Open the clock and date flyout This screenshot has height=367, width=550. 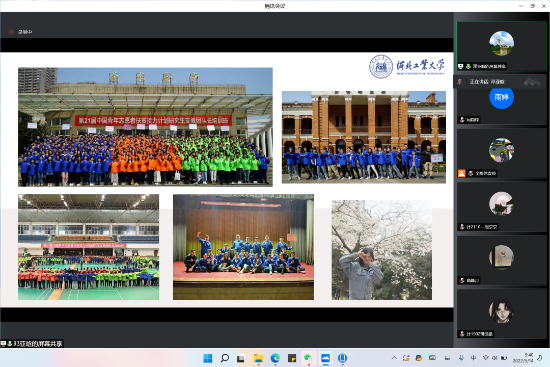(x=523, y=358)
